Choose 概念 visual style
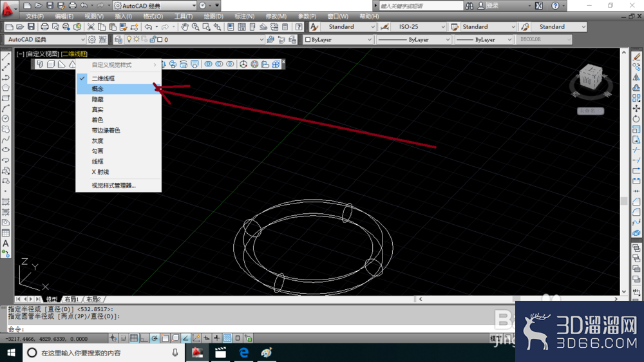Image resolution: width=644 pixels, height=362 pixels. (x=118, y=89)
